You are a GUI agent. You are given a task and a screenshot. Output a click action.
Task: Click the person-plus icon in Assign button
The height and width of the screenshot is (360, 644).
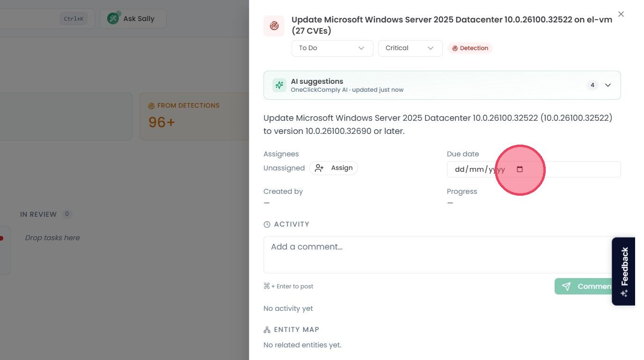point(319,168)
